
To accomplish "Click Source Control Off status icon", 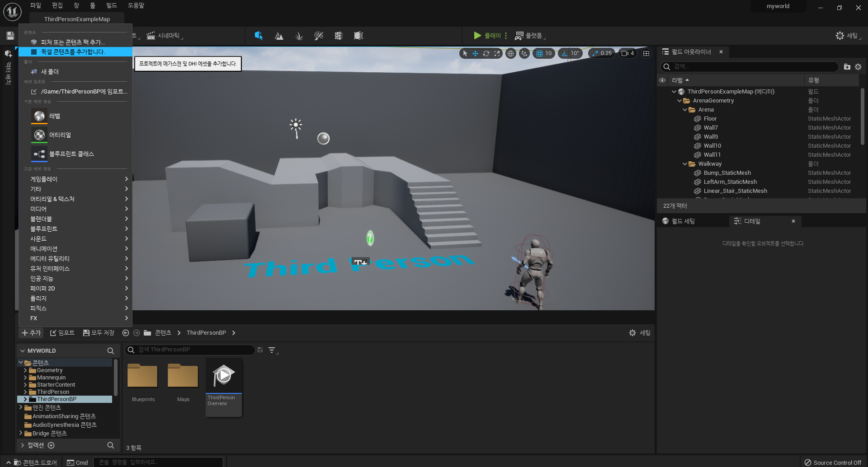I will point(833,462).
